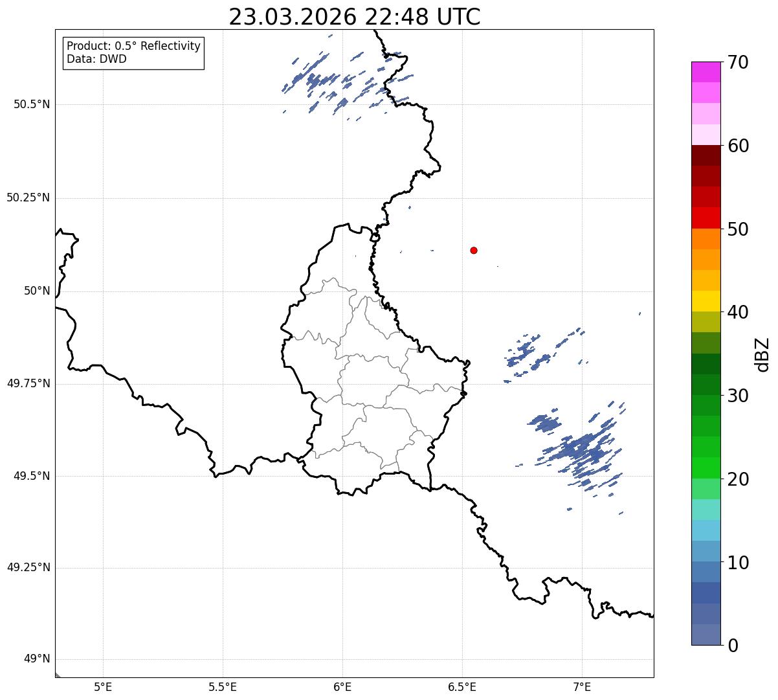Click the dBZ colorbar axis label

click(x=762, y=354)
